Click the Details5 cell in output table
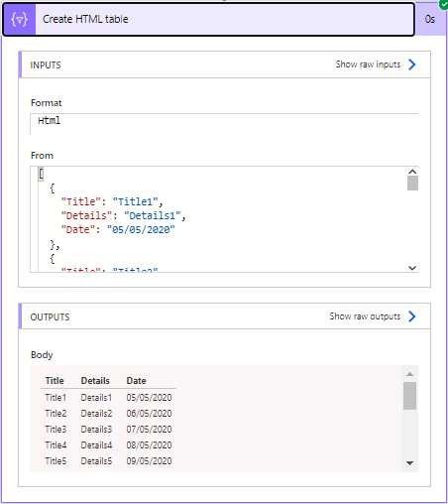Screen dimensions: 448x504 96,461
